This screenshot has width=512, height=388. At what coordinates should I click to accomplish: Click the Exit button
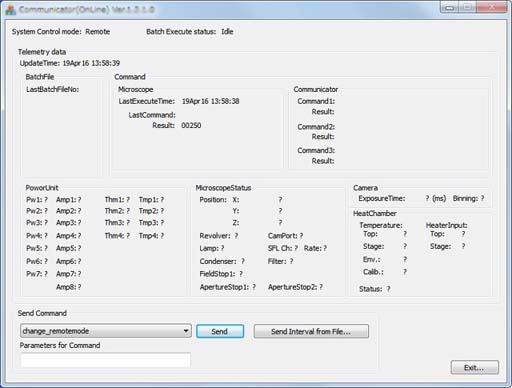(474, 368)
